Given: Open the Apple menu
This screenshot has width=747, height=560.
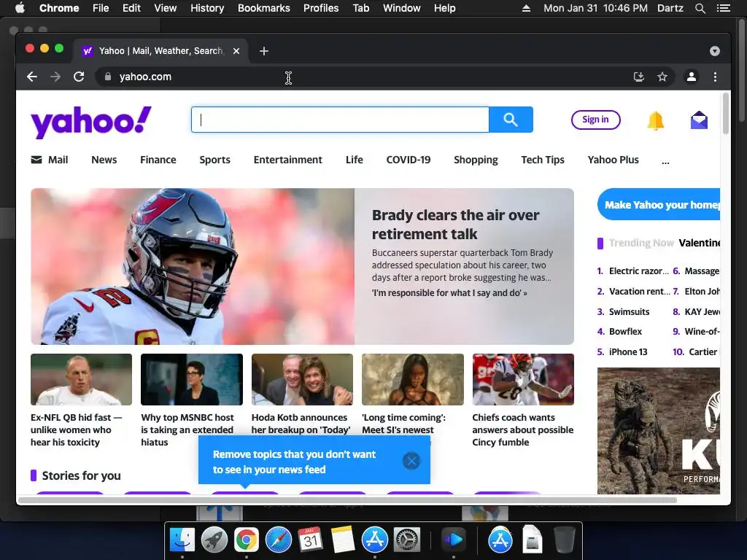Looking at the screenshot, I should [20, 7].
